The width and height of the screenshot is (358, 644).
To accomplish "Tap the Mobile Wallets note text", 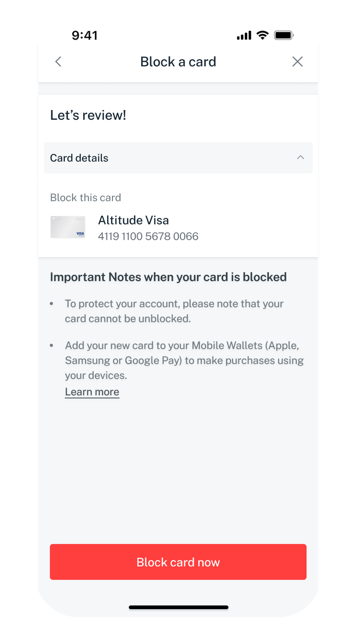I will 184,360.
